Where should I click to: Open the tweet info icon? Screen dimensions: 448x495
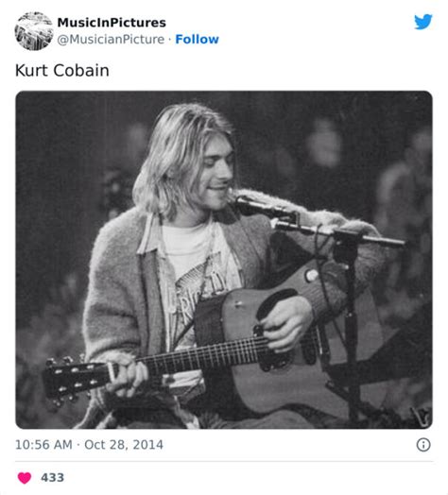pos(423,445)
